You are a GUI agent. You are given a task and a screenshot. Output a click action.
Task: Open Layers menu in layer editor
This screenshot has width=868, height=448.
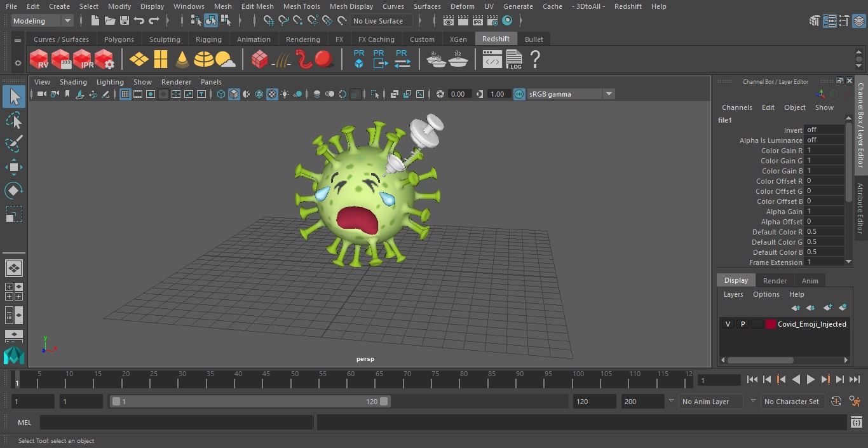click(733, 294)
